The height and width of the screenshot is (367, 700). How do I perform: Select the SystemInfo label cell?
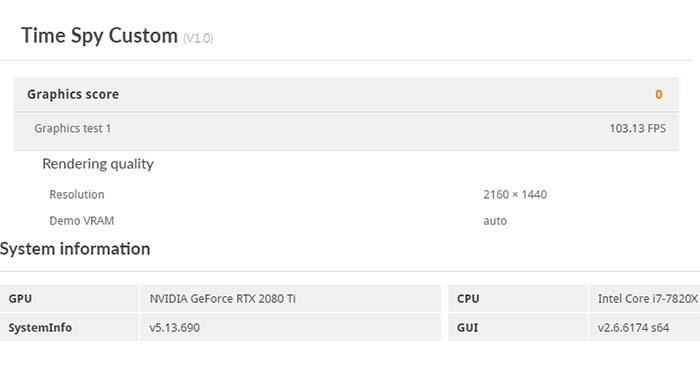coord(69,327)
